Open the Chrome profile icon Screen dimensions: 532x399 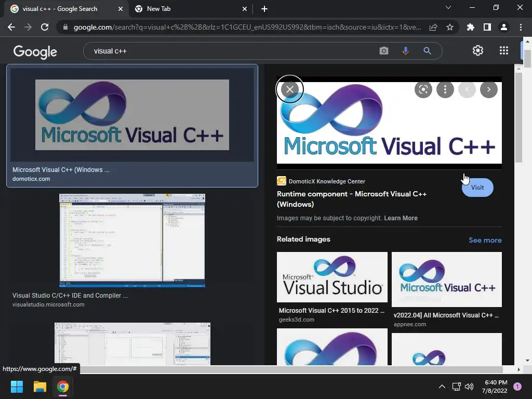click(504, 27)
